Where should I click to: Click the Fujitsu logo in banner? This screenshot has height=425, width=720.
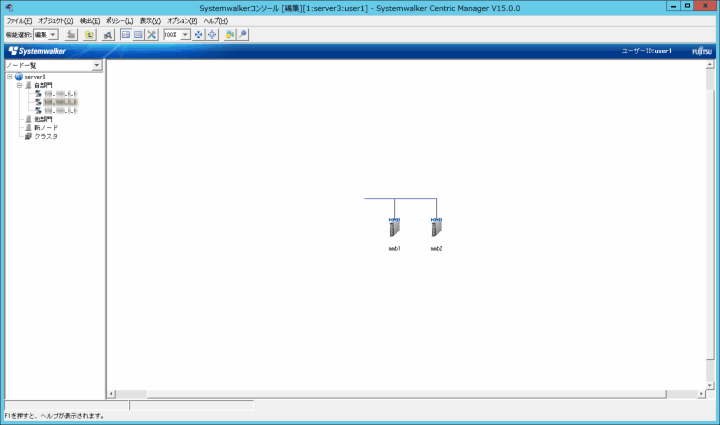tap(702, 51)
